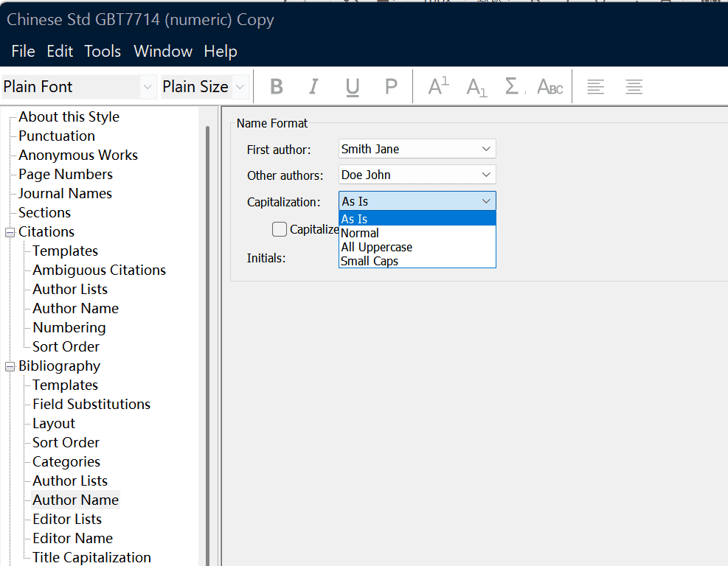Screen dimensions: 728x566
Task: Toggle the Underline formatting icon
Action: click(x=353, y=87)
